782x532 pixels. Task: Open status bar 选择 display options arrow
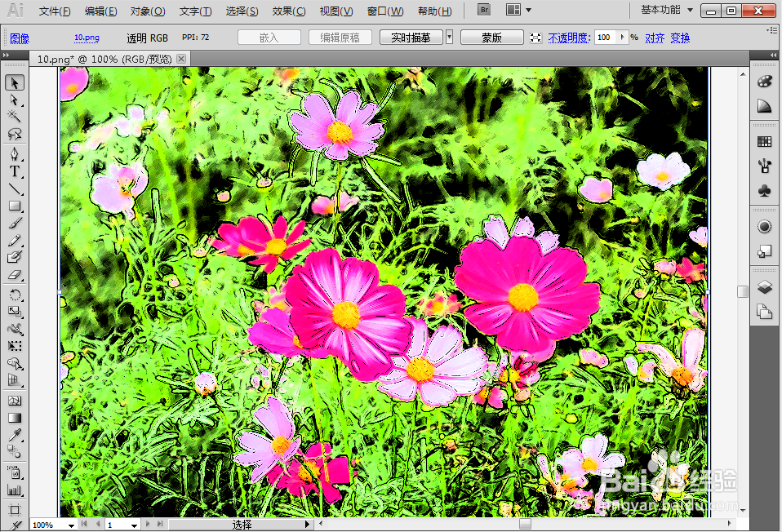307,525
